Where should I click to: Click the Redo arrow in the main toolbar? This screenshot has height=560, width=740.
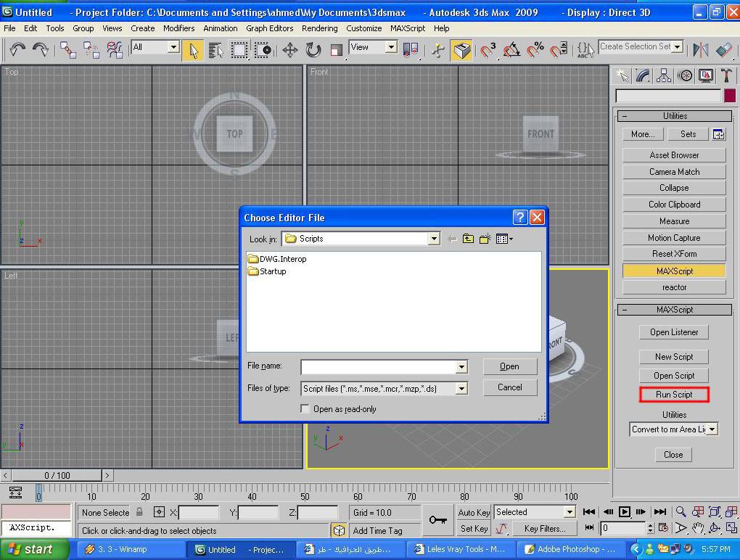click(x=41, y=49)
